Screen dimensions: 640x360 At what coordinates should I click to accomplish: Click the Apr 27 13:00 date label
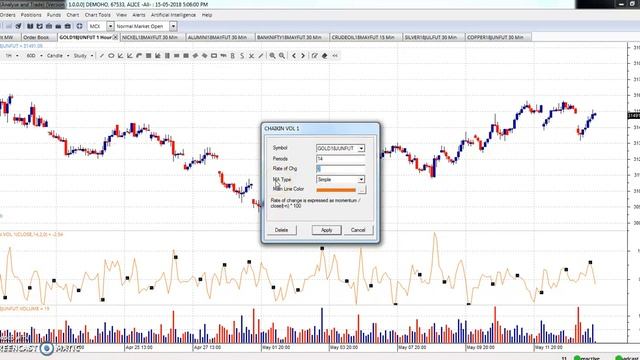(x=207, y=347)
